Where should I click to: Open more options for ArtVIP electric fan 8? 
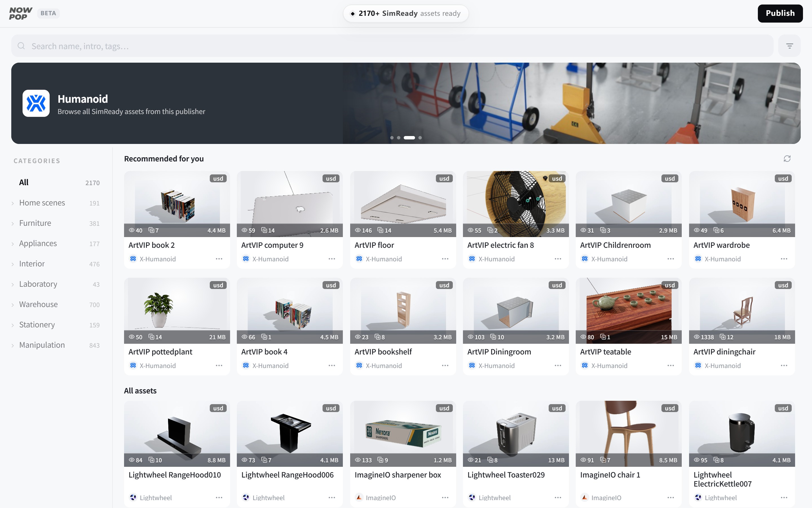pos(558,259)
